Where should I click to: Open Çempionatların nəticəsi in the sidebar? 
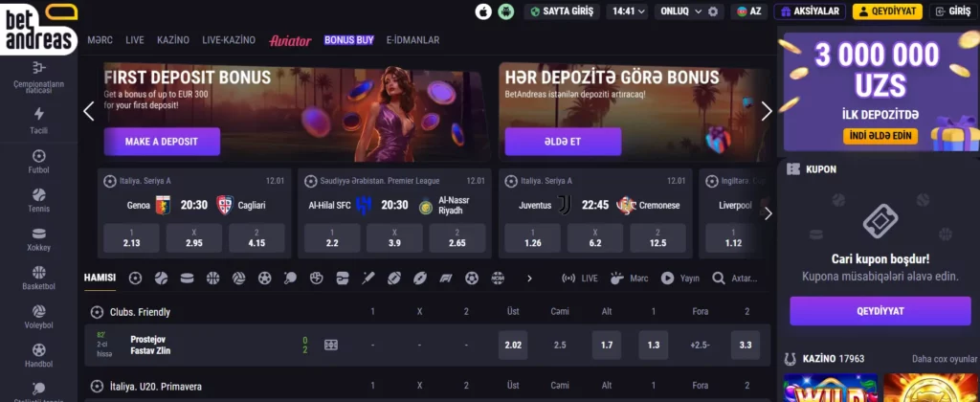38,78
